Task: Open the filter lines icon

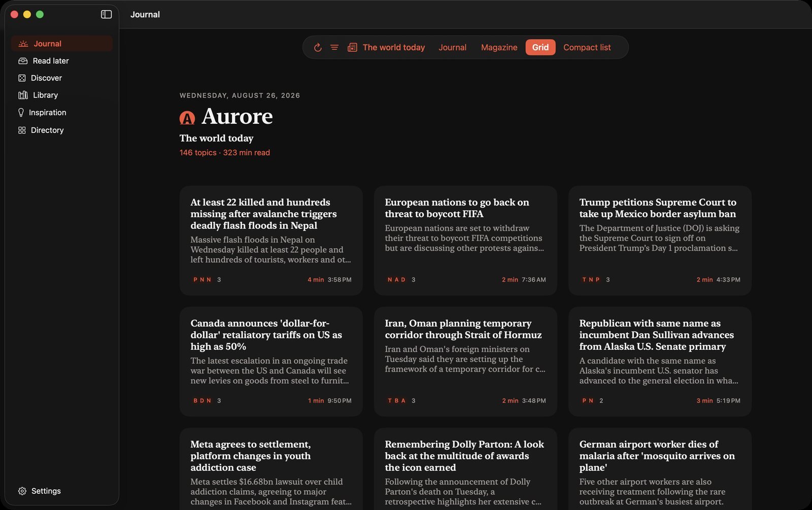Action: pyautogui.click(x=334, y=47)
